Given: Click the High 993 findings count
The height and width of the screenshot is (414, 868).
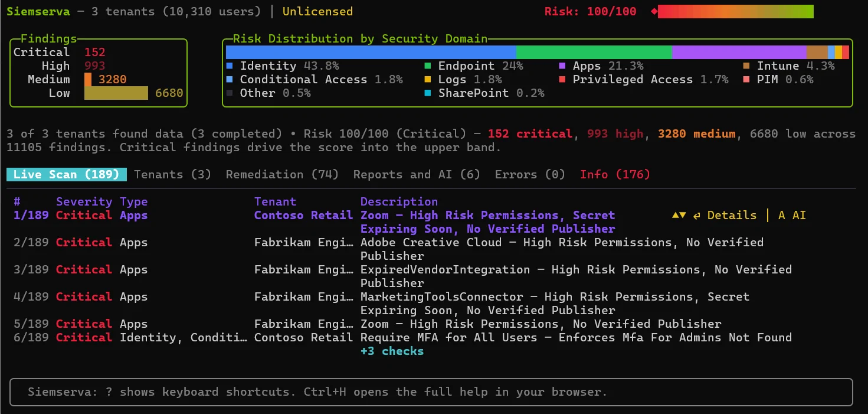Looking at the screenshot, I should point(94,66).
